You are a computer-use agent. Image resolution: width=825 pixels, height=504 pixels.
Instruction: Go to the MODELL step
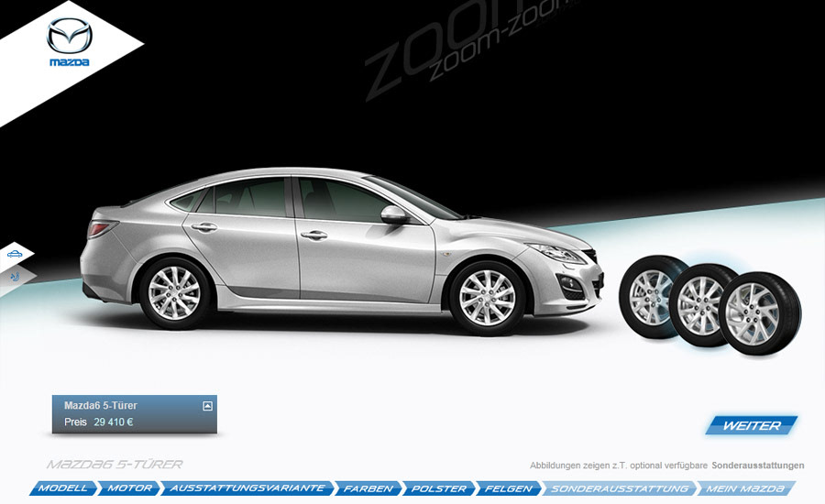click(63, 488)
